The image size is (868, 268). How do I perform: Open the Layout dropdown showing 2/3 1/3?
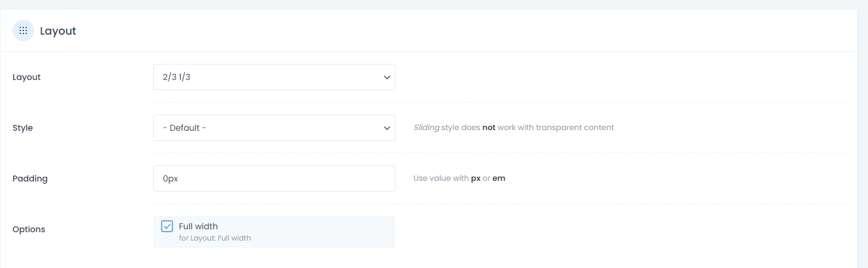(274, 77)
